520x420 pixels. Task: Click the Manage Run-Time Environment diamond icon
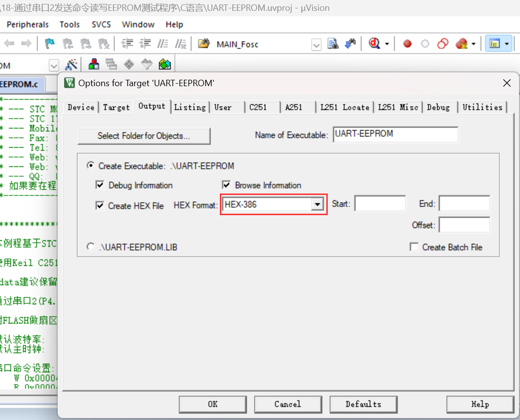point(129,64)
